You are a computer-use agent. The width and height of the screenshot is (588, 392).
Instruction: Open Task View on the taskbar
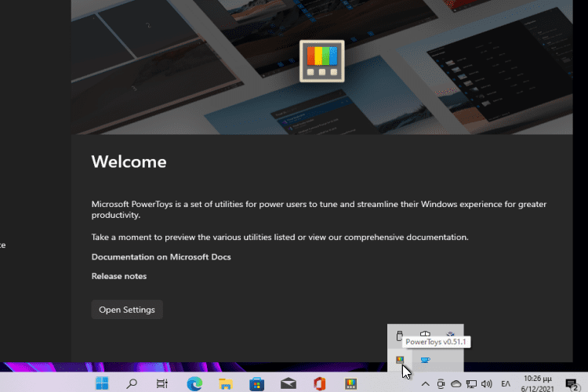point(162,383)
